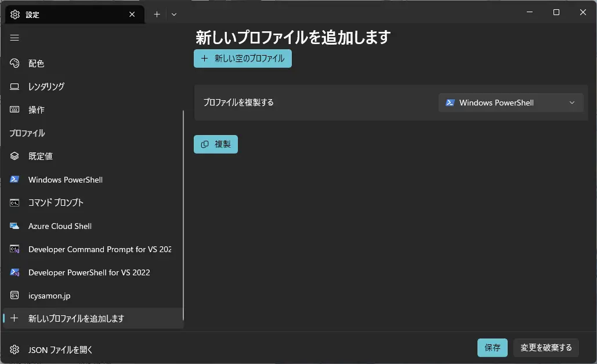Image resolution: width=597 pixels, height=364 pixels.
Task: Close the Terminal window
Action: [x=583, y=12]
